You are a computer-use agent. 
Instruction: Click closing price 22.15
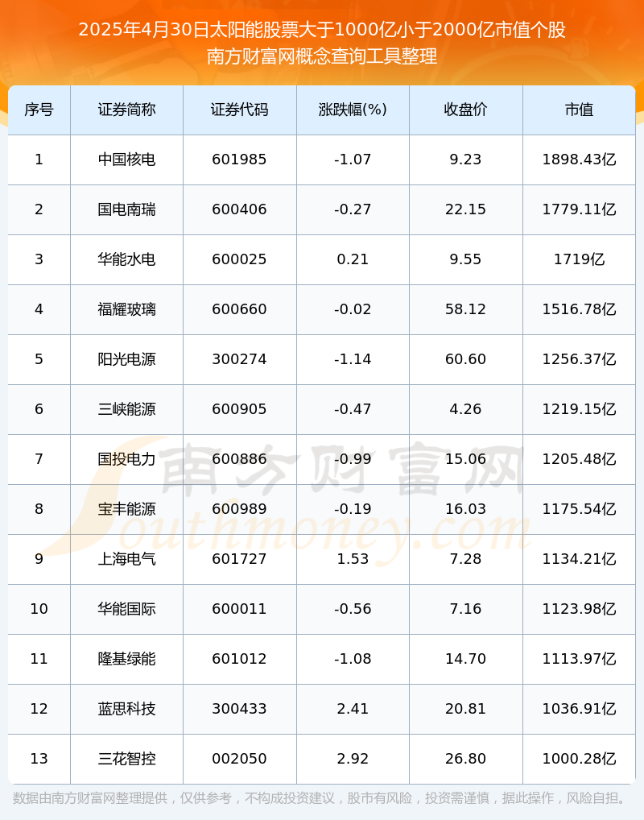pos(466,209)
